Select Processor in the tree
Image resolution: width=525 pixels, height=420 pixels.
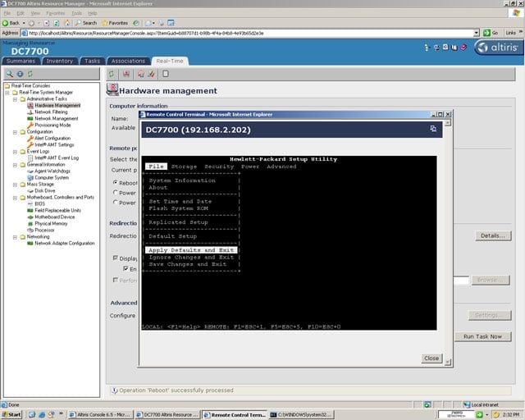point(44,230)
